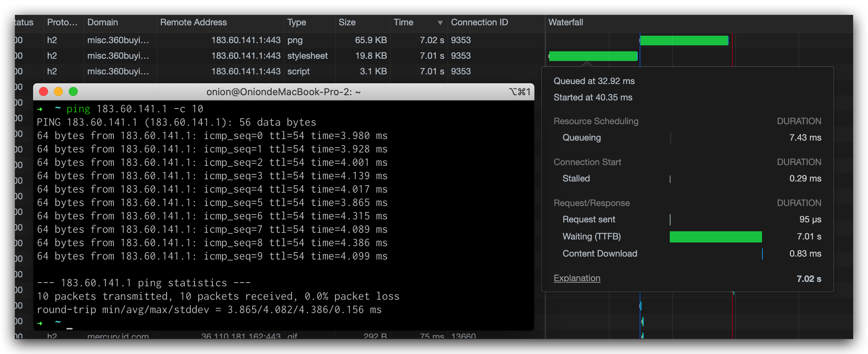Click the png row's green waterfall bar

[x=684, y=41]
